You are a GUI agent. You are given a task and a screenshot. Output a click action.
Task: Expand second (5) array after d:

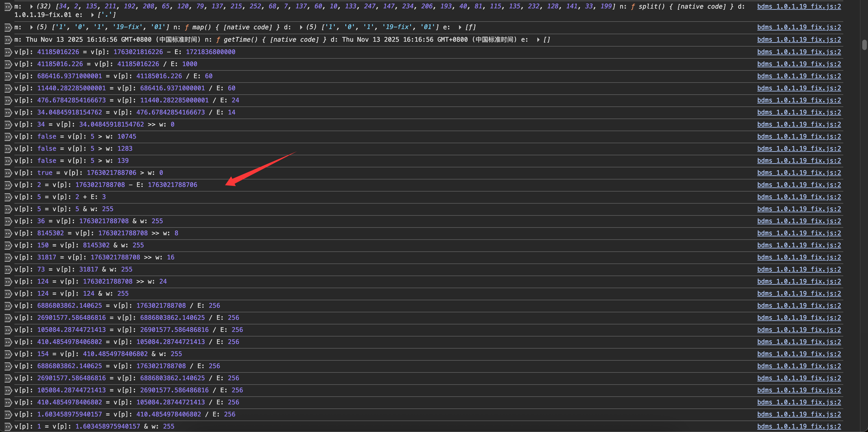(x=301, y=27)
